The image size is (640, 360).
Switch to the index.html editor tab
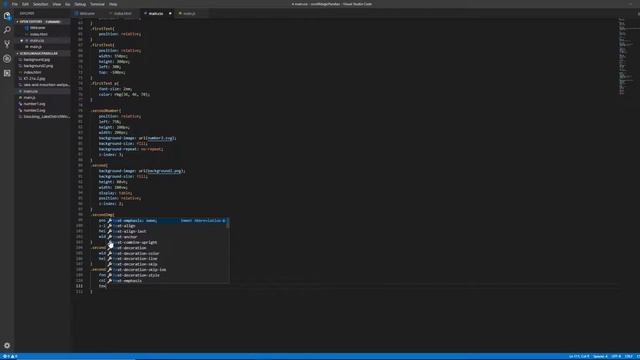122,13
